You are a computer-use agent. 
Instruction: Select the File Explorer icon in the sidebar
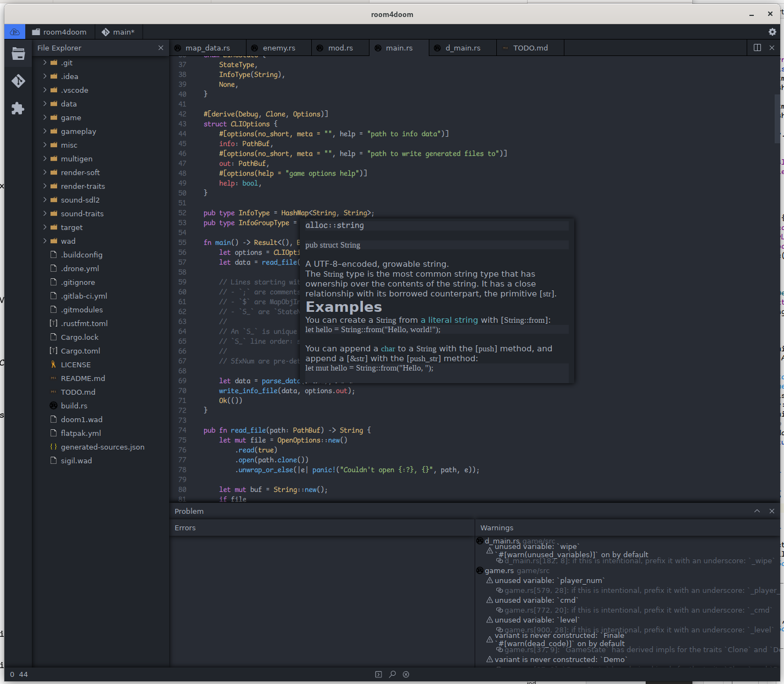tap(18, 54)
